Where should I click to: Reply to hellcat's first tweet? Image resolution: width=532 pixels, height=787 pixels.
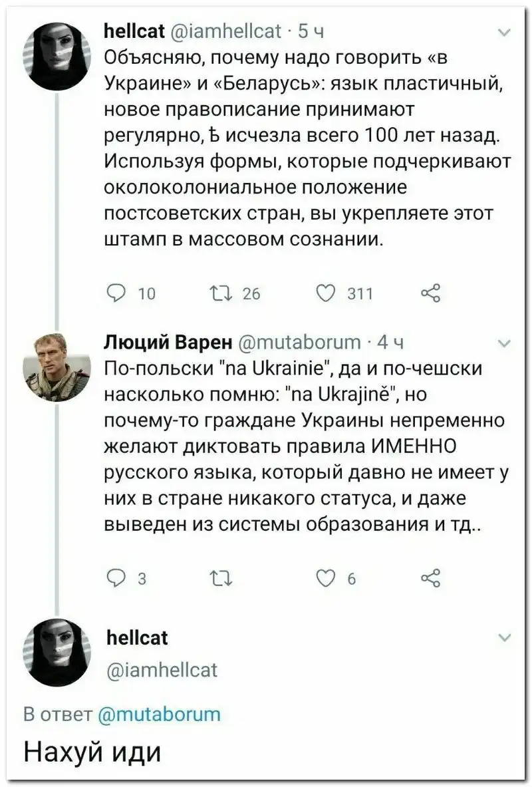(118, 293)
